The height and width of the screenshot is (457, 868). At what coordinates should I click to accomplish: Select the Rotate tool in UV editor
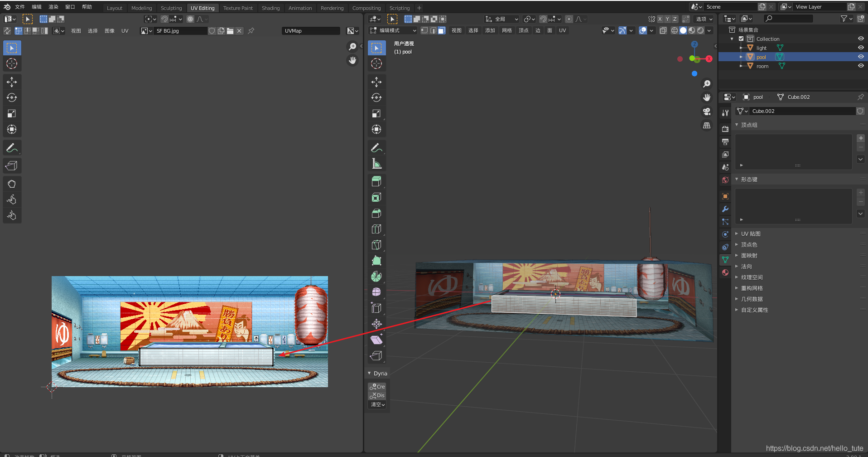(x=12, y=98)
